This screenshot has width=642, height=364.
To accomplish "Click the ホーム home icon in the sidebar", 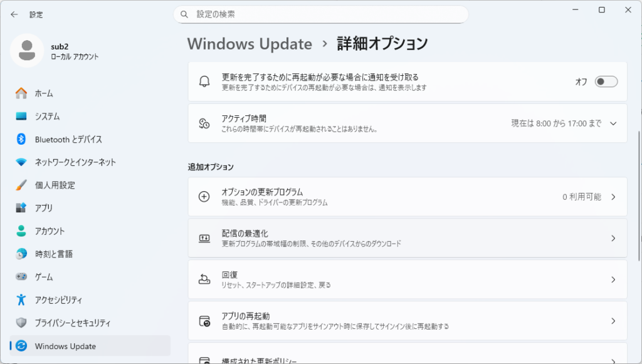I will click(x=21, y=93).
